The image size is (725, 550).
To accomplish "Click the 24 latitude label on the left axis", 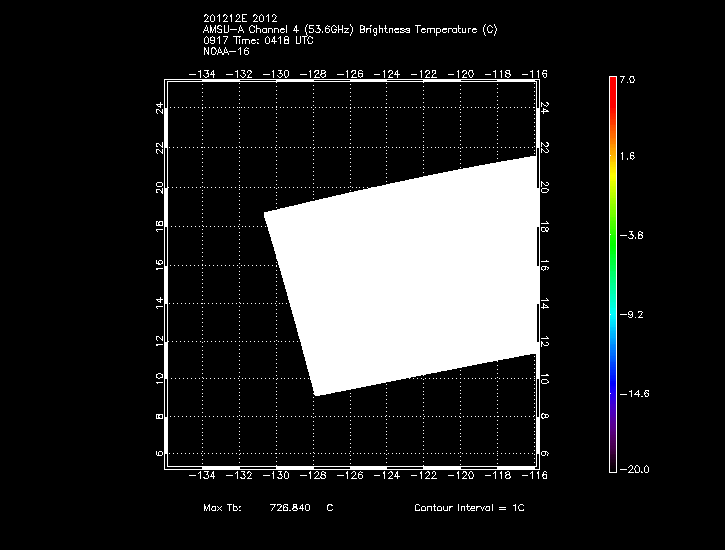I will (160, 108).
